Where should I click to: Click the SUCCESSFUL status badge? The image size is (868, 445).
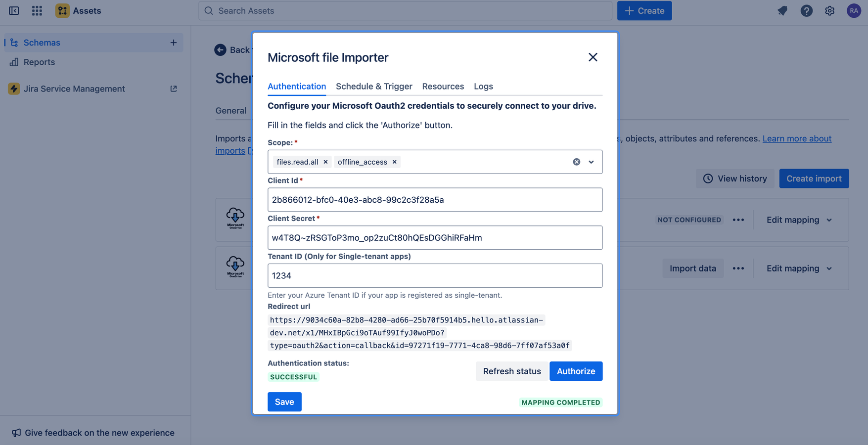[294, 377]
